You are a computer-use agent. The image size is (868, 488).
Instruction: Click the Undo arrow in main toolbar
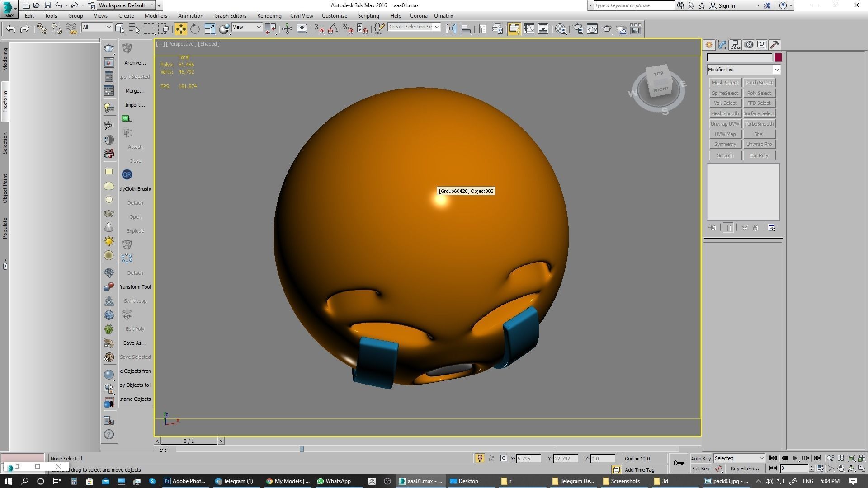[11, 29]
